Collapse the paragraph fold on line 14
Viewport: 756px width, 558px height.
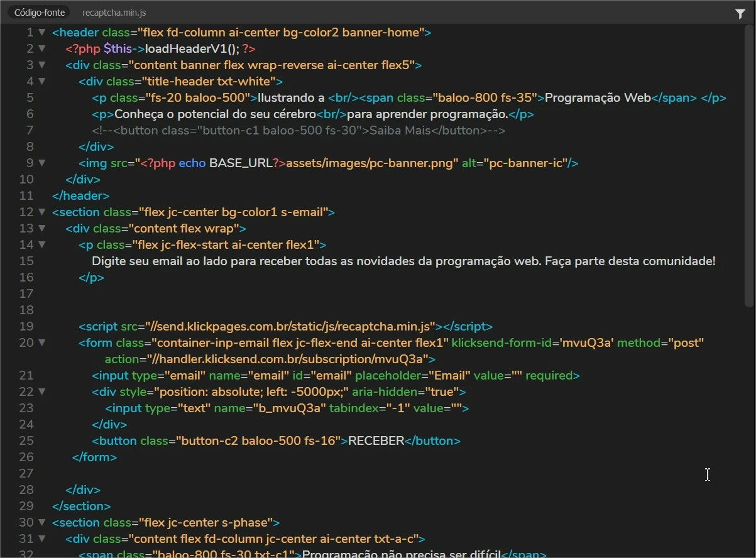[x=41, y=244]
